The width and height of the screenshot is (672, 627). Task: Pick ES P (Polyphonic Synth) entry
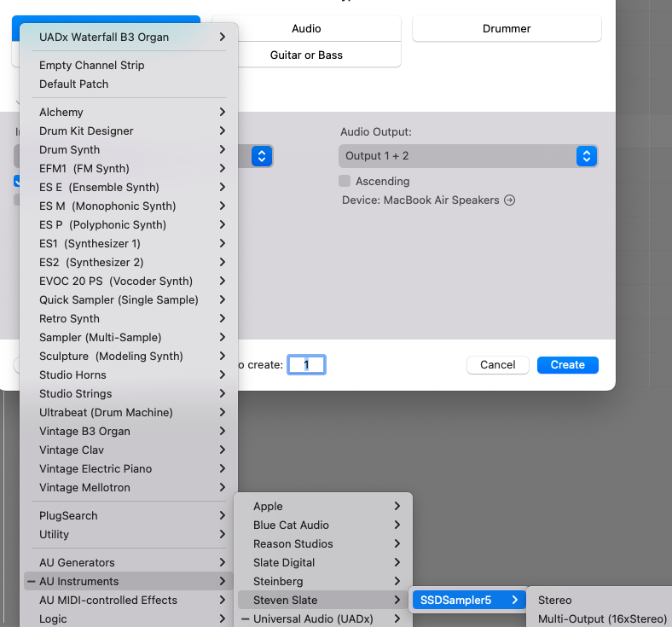(x=129, y=225)
